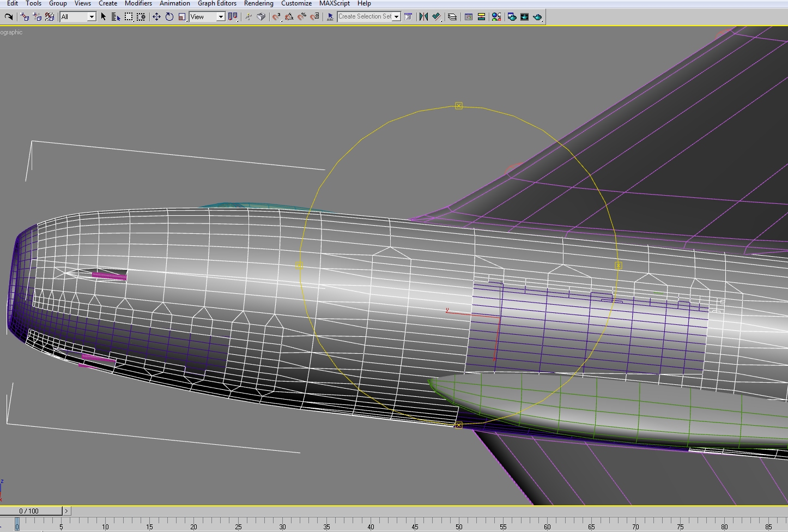
Task: Open the Animation menu
Action: pos(175,3)
